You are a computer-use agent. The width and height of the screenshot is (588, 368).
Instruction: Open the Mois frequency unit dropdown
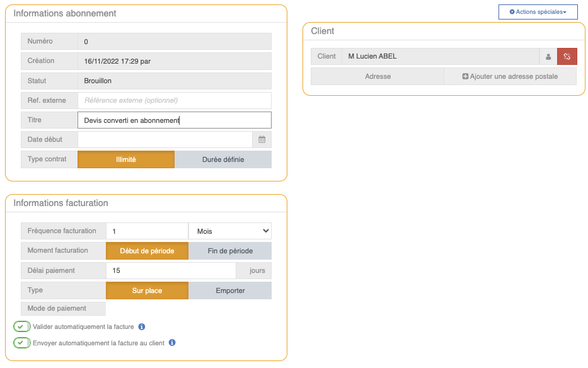[230, 231]
